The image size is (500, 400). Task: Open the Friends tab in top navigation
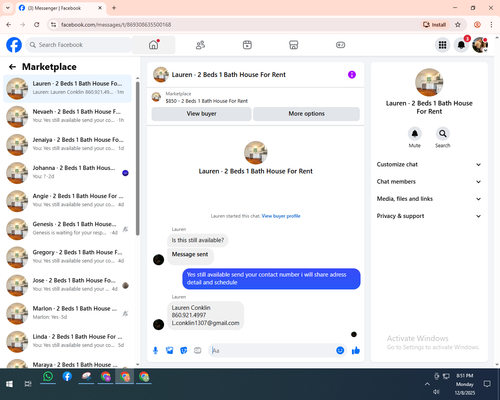(200, 45)
